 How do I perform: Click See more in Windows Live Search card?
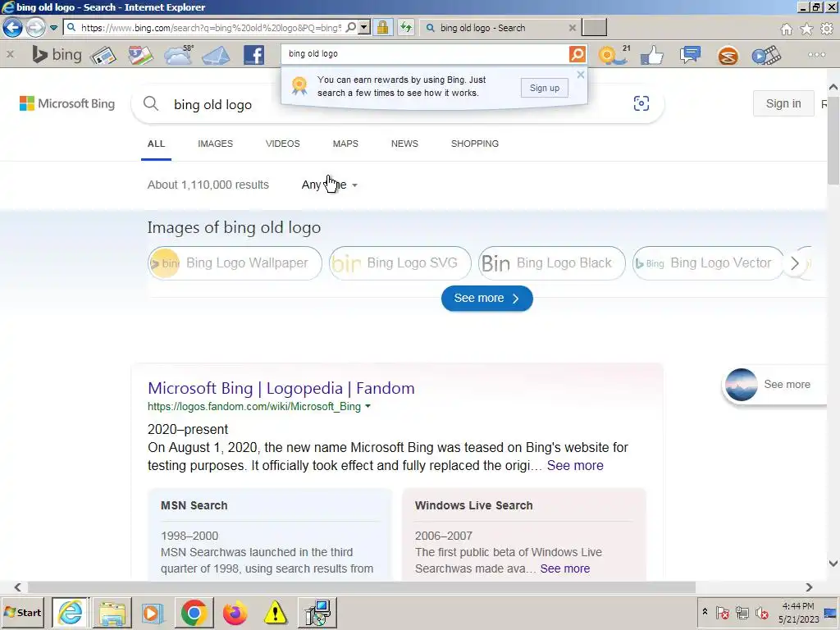coord(564,568)
